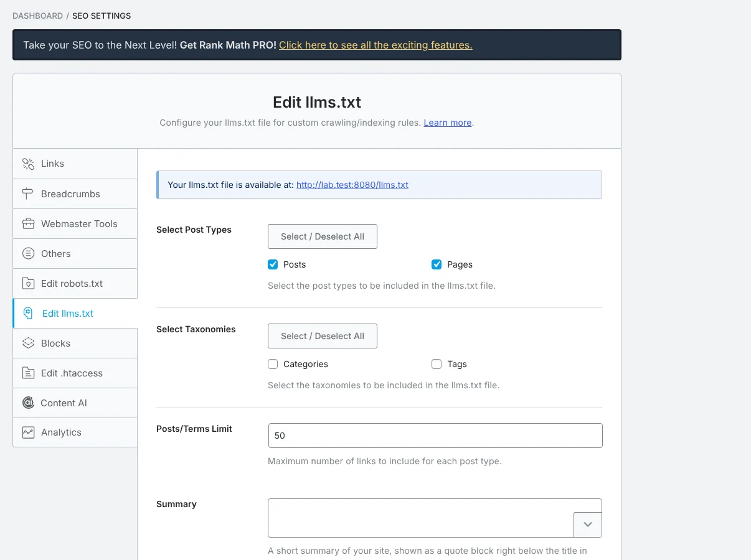Uncheck the Posts checkbox

273,264
